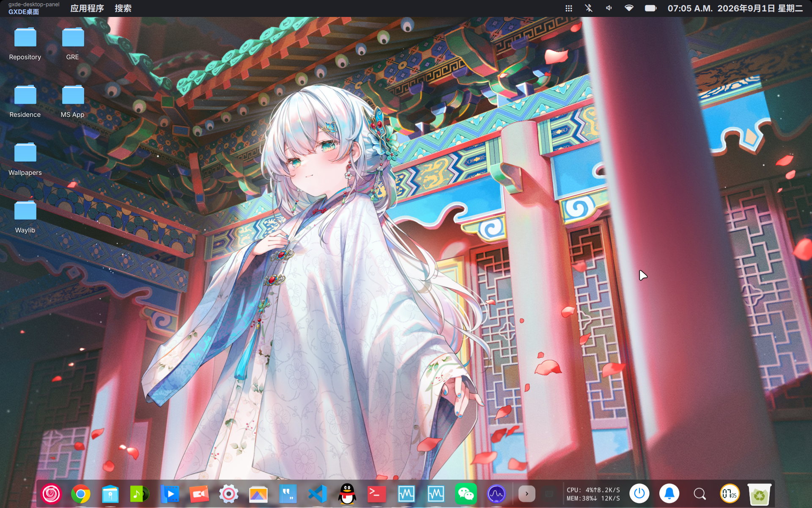Open QQ penguin app in dock

click(x=347, y=494)
